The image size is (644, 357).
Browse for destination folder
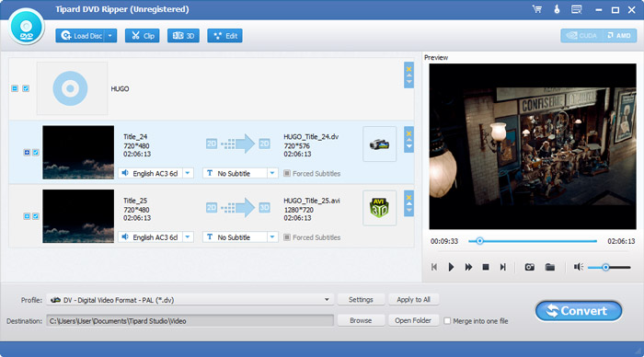pyautogui.click(x=361, y=320)
